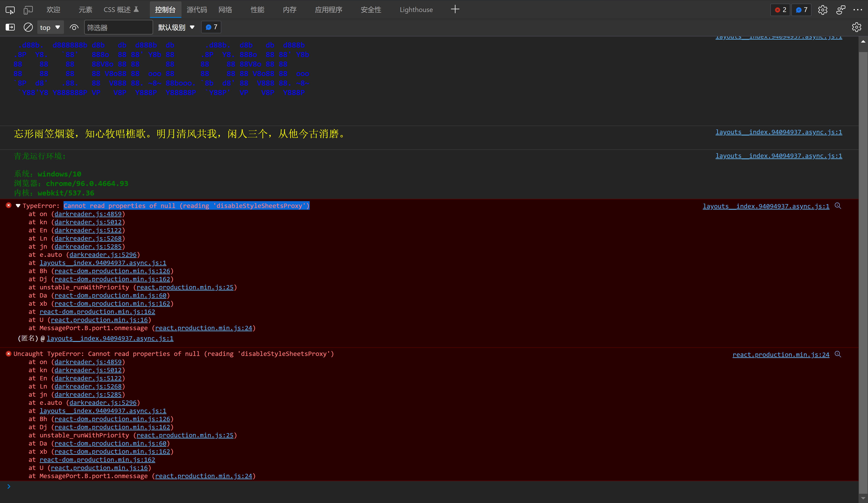Open the console settings gear
868x503 pixels.
pyautogui.click(x=857, y=27)
